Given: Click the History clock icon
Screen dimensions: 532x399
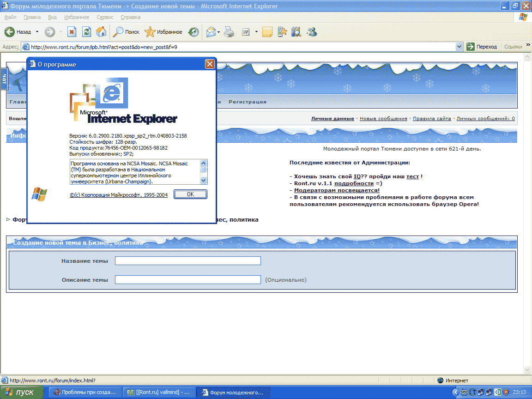Looking at the screenshot, I should tap(193, 32).
